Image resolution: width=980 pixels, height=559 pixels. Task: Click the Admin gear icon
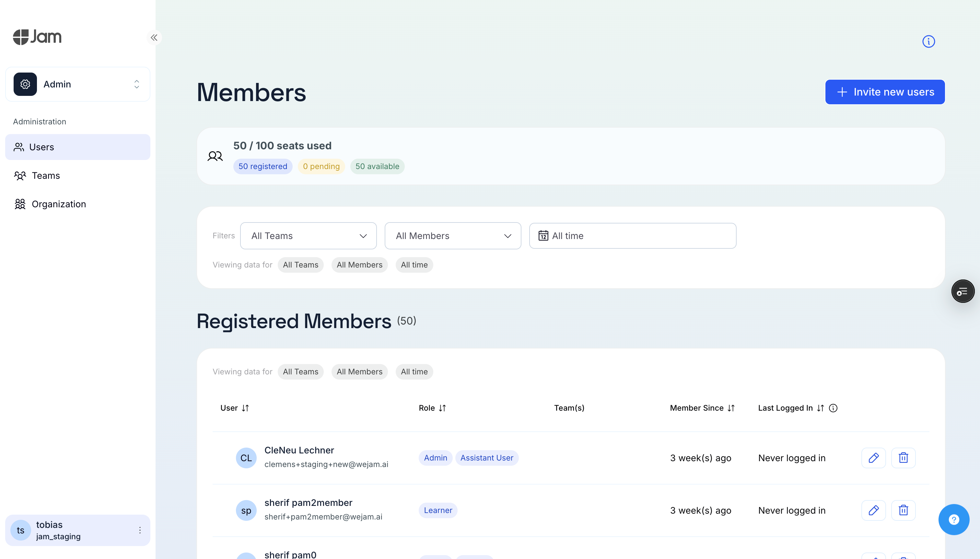tap(25, 84)
